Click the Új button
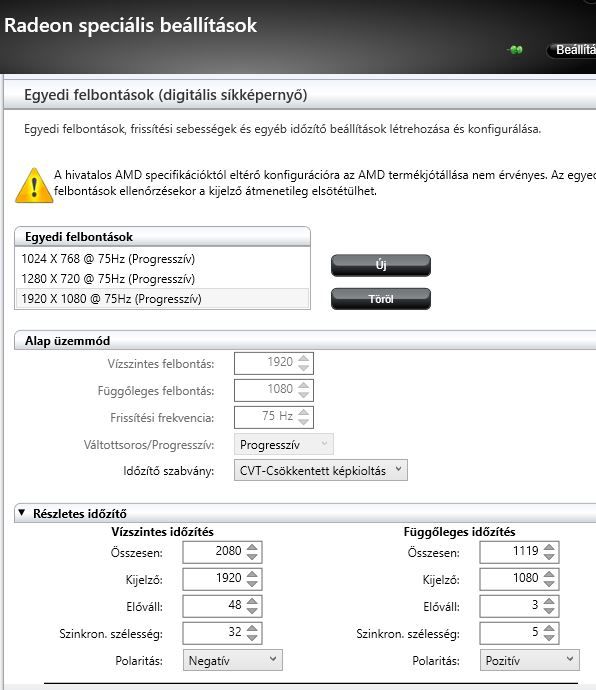 pyautogui.click(x=381, y=265)
